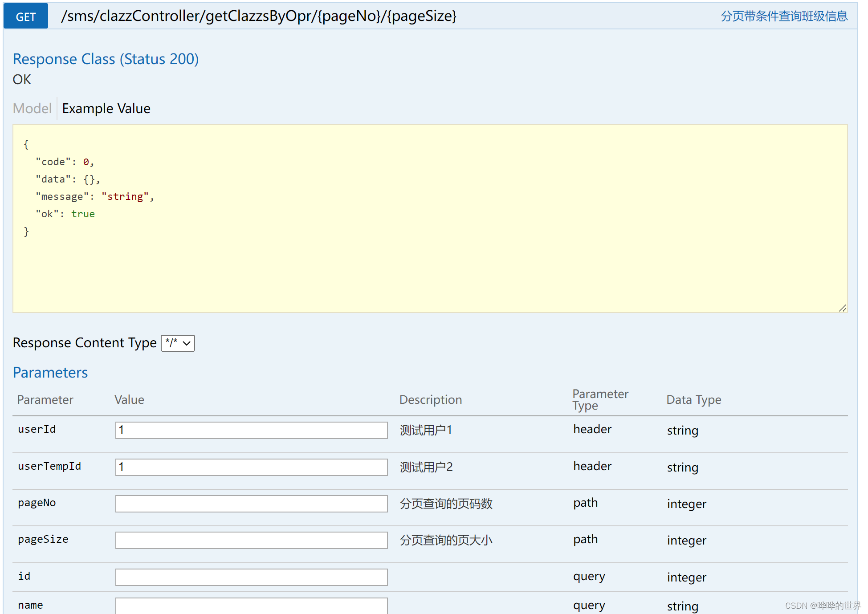Screen dimensions: 868x614
Task: Click the Response Class (Status 200) heading
Action: point(106,59)
